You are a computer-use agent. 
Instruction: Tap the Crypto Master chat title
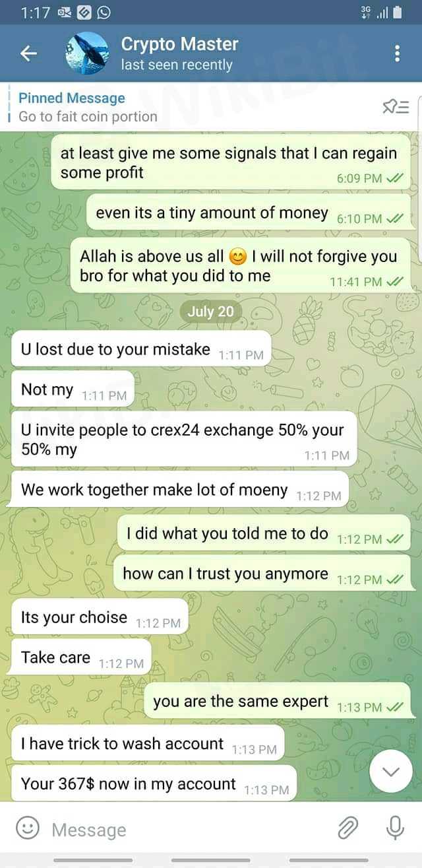[179, 44]
